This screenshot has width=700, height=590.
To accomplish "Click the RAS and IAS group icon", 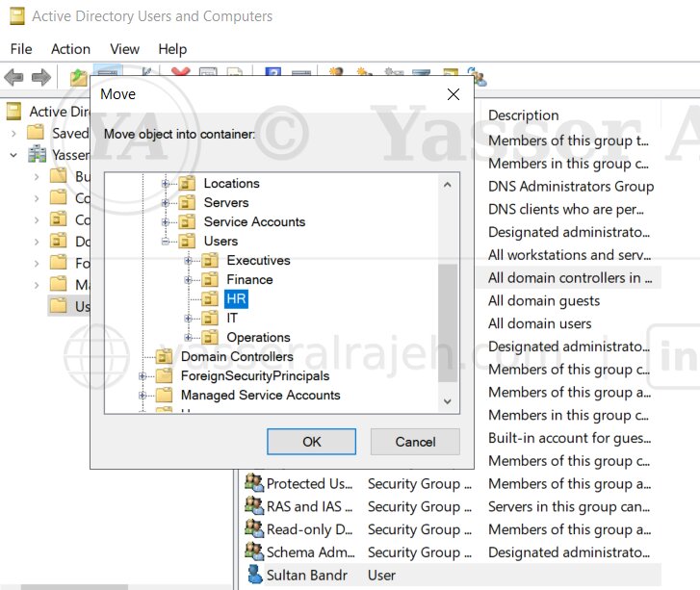I will [254, 505].
